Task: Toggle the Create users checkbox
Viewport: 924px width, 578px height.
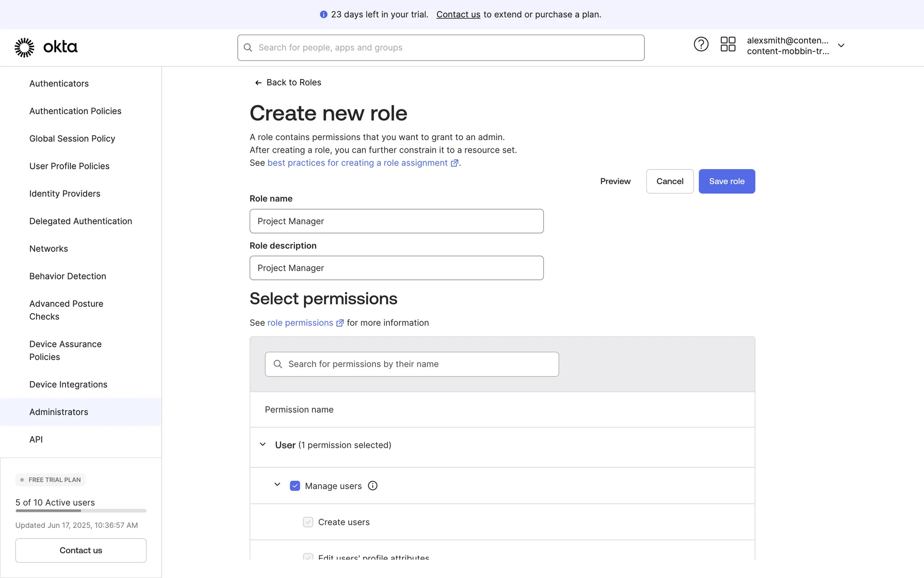Action: click(308, 522)
